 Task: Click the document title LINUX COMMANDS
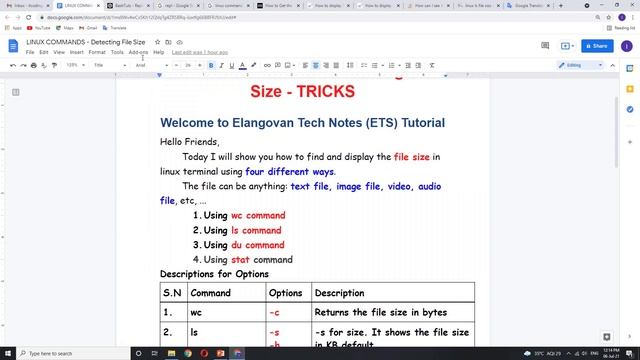(86, 42)
